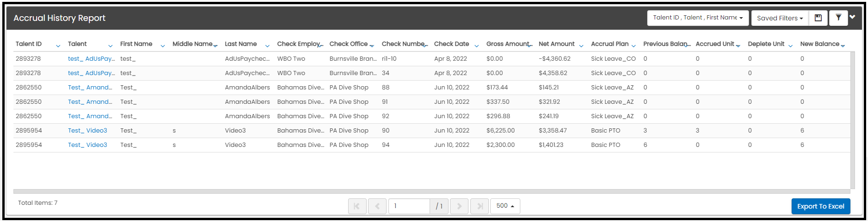Viewport: 868px width, 222px height.
Task: Select gross amount cell $173.44
Action: pyautogui.click(x=497, y=88)
